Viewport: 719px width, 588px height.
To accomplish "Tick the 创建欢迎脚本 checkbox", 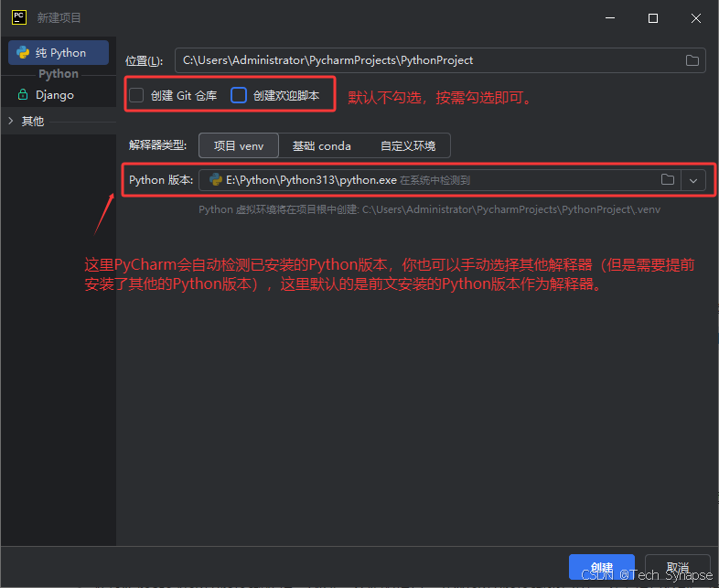I will click(x=239, y=95).
